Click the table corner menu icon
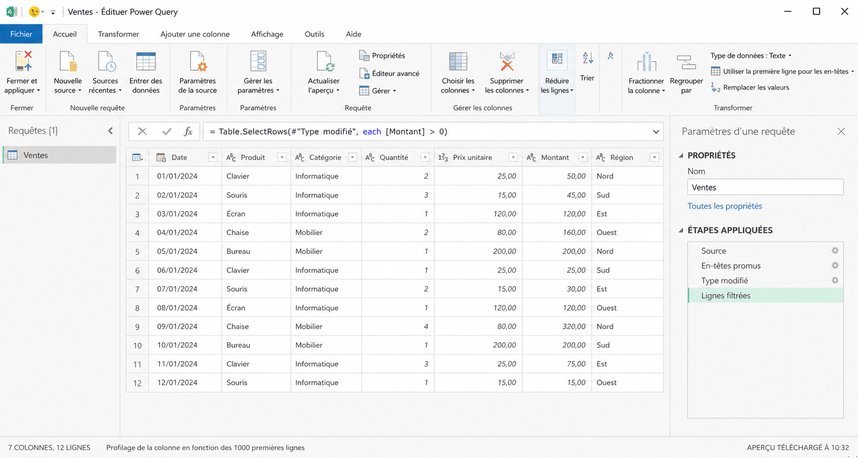The height and width of the screenshot is (458, 858). pos(137,158)
